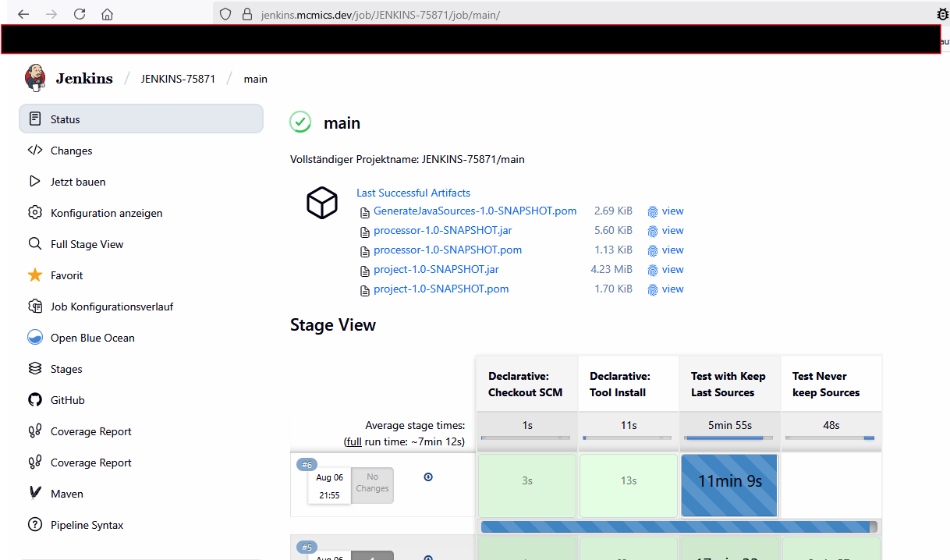The image size is (950, 560).
Task: Click the first Coverage Report icon
Action: (x=34, y=431)
